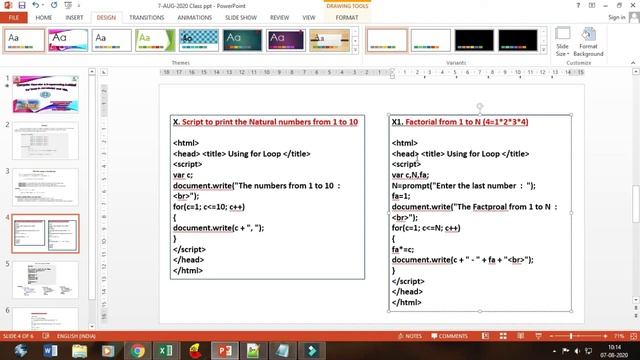Switch to Normal view icon
The height and width of the screenshot is (360, 640).
coord(485,336)
